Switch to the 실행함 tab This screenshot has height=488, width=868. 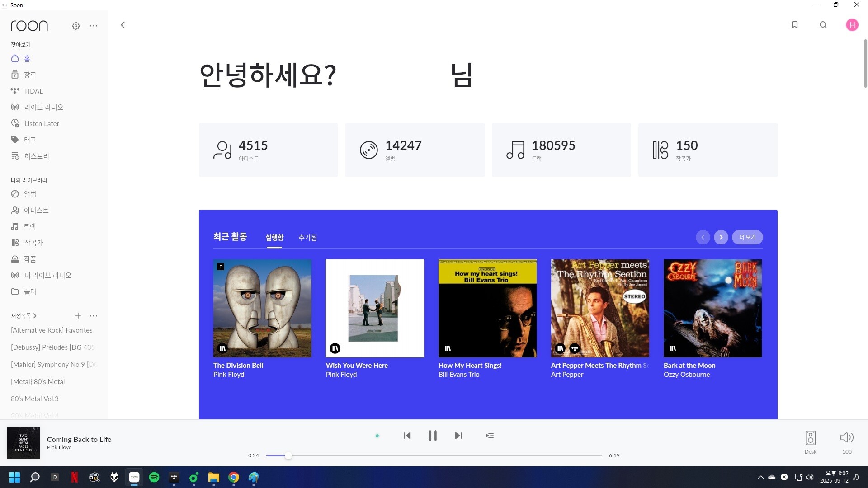[x=274, y=238]
